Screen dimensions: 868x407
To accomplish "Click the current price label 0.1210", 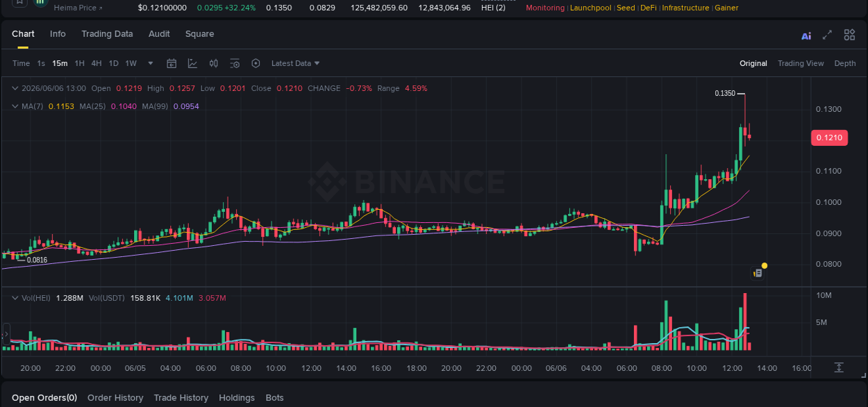I will (829, 138).
